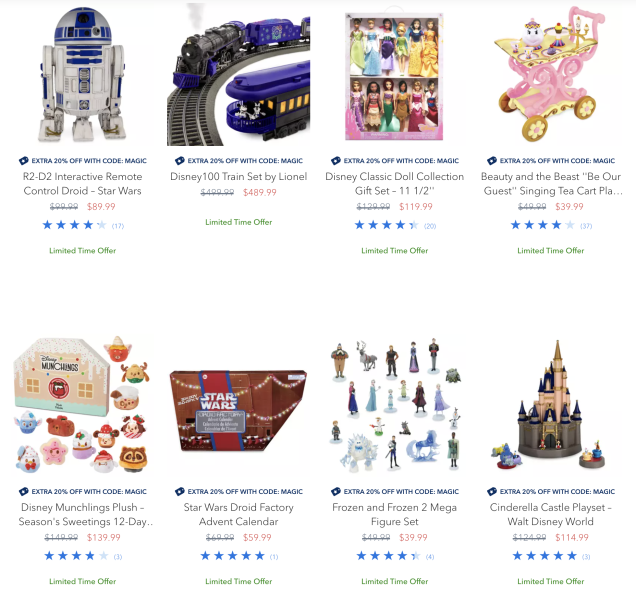Viewport: 636px width, 600px height.
Task: Open the Disney Munchlings Plush product image
Action: pyautogui.click(x=83, y=405)
